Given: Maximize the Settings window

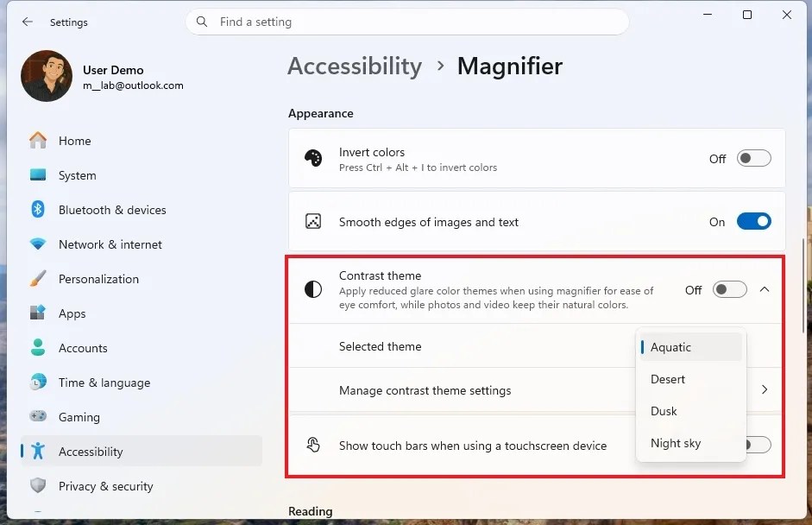Looking at the screenshot, I should click(x=747, y=15).
